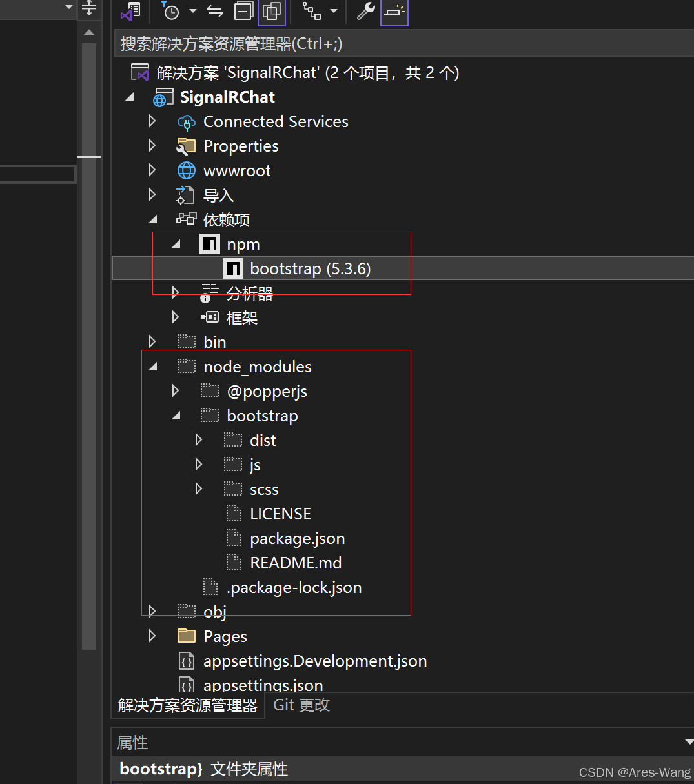
Task: Collapse the npm node arrow
Action: click(x=176, y=244)
